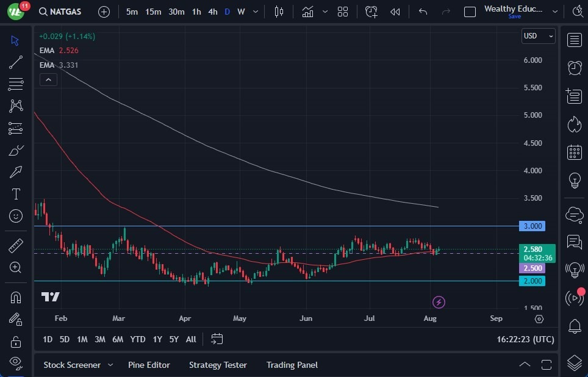Open the forecasting and measurement tools
588x377 pixels.
(15, 128)
